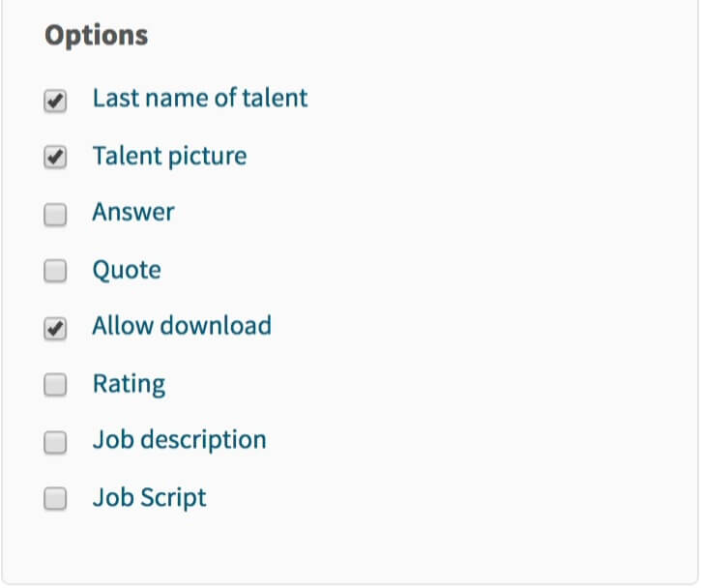Image resolution: width=701 pixels, height=588 pixels.
Task: Click the "Job Script" label text
Action: pos(149,498)
